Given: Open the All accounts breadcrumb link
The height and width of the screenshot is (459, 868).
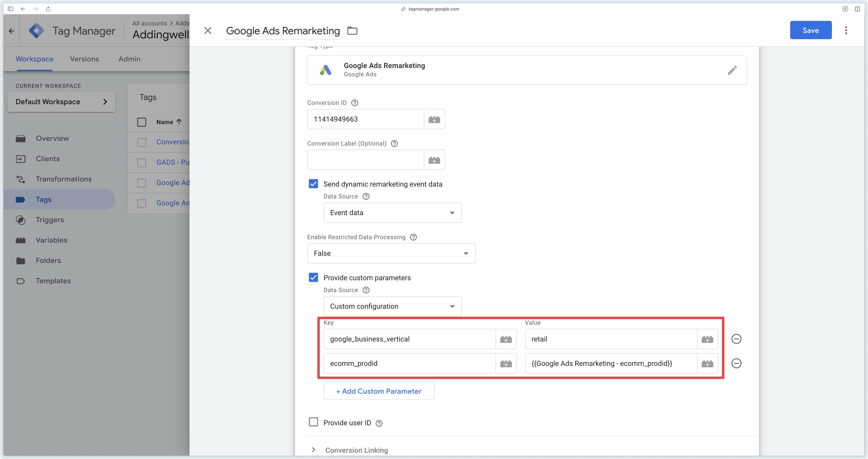Looking at the screenshot, I should [x=150, y=23].
